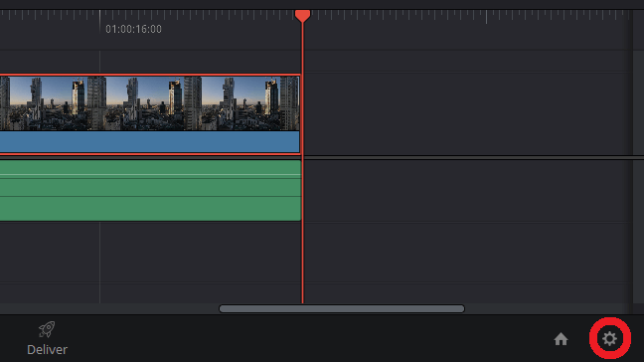Click the ruler at timecode 01:00:16:00
Image resolution: width=644 pixels, height=362 pixels.
coord(133,29)
